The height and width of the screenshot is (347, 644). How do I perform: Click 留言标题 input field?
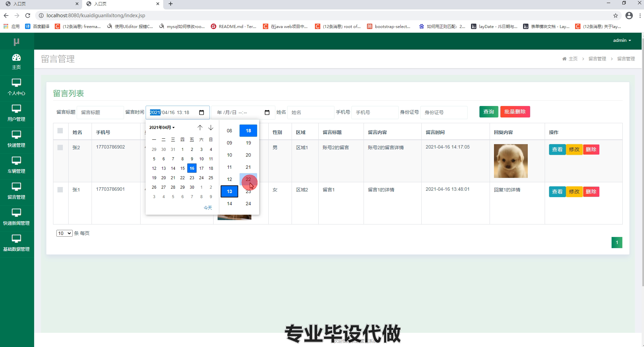(x=100, y=112)
